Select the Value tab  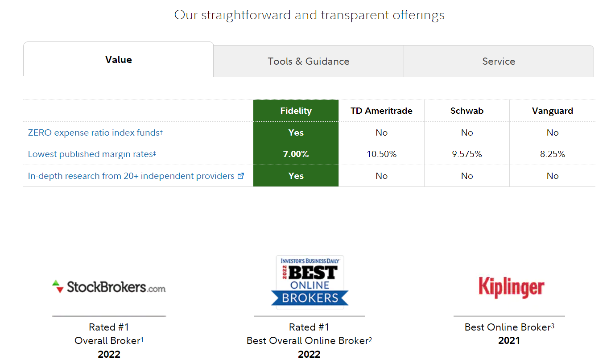[x=119, y=59]
